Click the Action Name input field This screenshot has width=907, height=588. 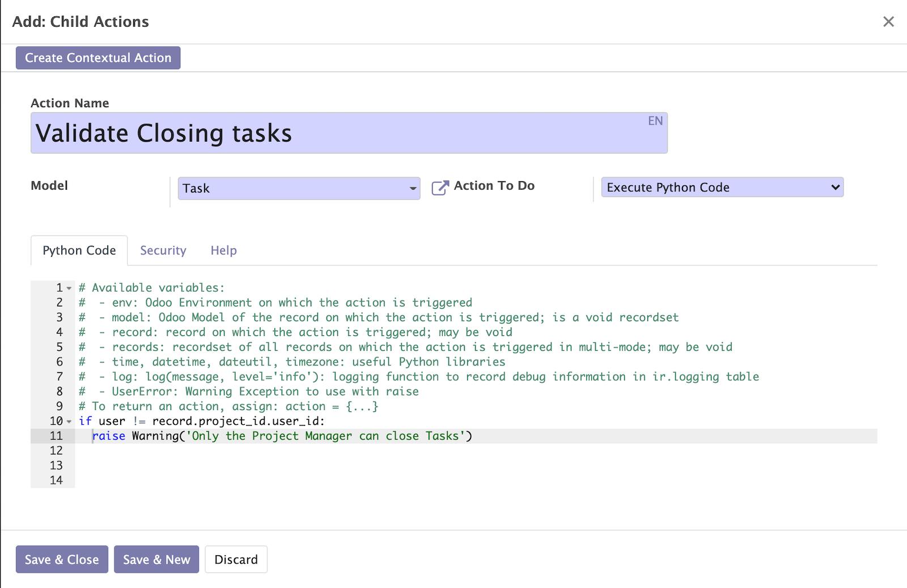tap(349, 133)
